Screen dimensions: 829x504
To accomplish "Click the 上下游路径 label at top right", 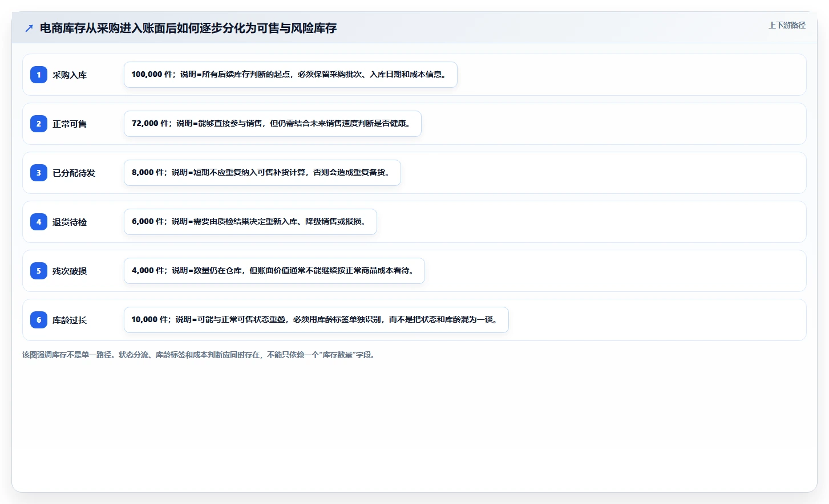I will pyautogui.click(x=787, y=25).
